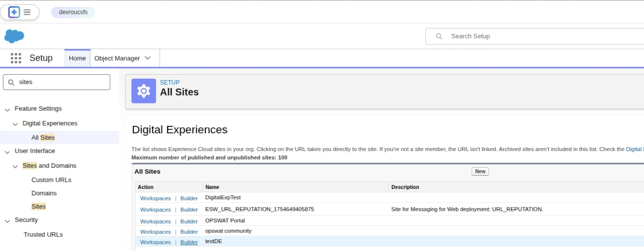Click the New button in All Sites
This screenshot has height=251, width=644.
480,172
